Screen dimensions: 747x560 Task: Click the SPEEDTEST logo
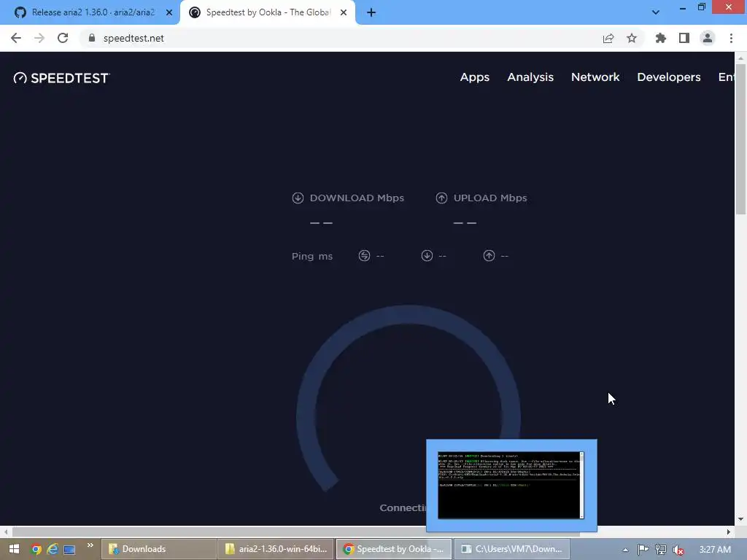point(61,78)
